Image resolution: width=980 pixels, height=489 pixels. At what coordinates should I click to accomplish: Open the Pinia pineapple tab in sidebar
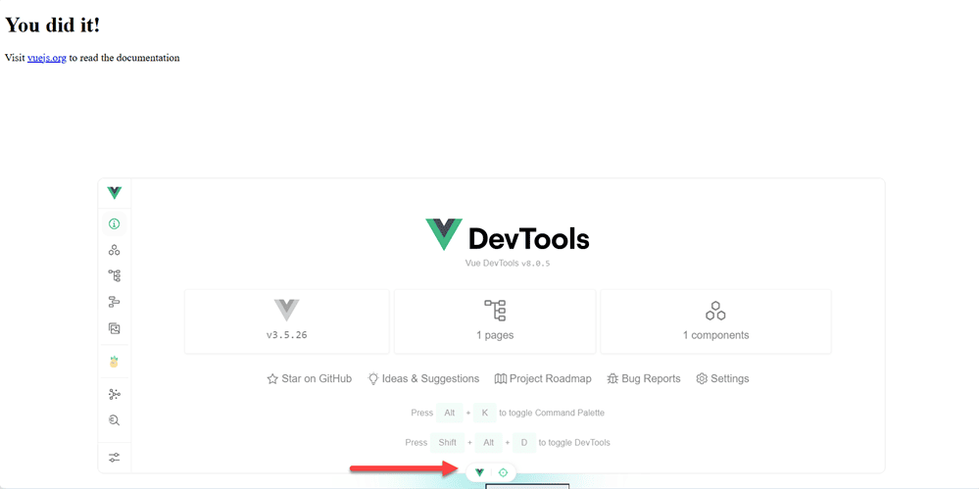pos(114,362)
